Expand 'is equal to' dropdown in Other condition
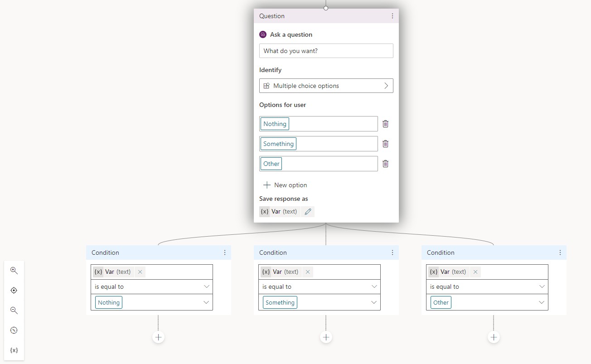 487,286
